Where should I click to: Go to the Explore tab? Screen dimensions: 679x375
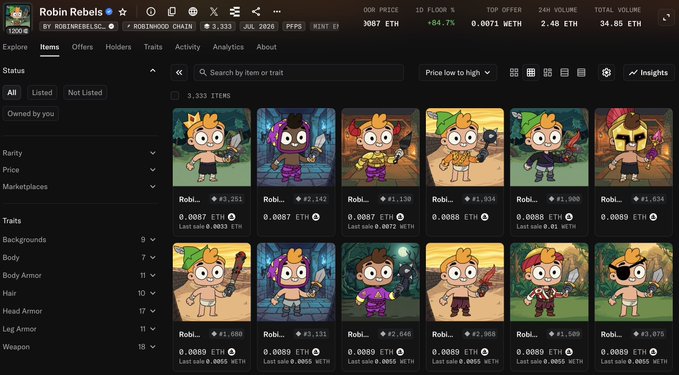(x=15, y=47)
